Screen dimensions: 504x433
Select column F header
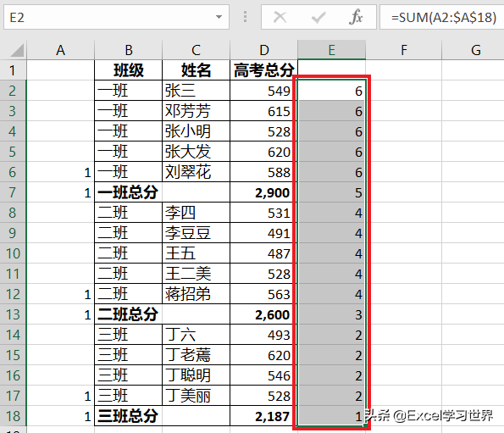click(404, 50)
